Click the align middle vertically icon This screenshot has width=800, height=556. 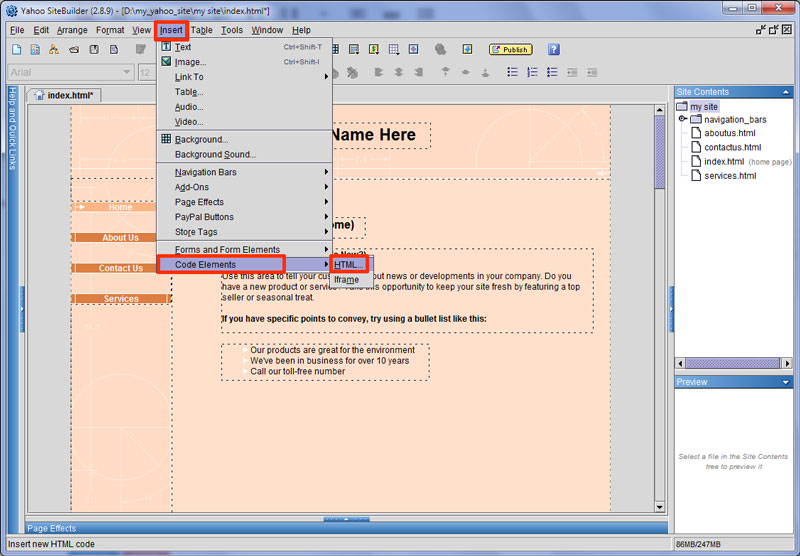tap(465, 72)
